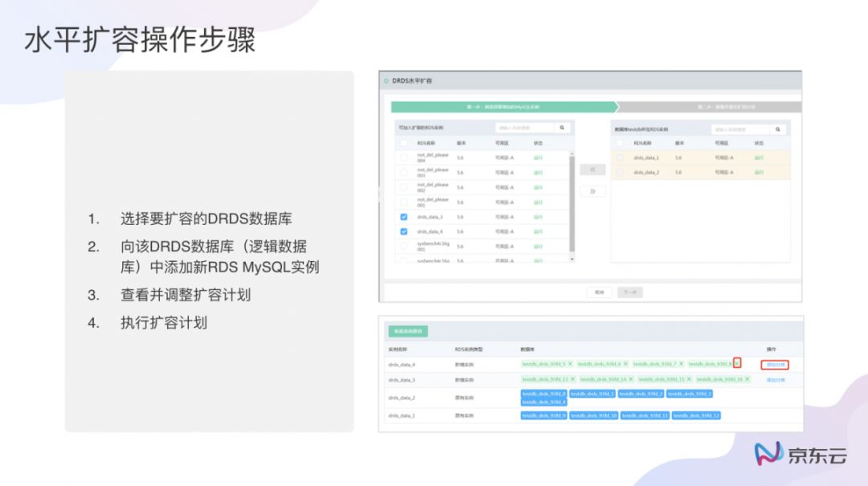The width and height of the screenshot is (868, 486).
Task: Click the circle icon beside DRDS dialog title
Action: [x=387, y=81]
